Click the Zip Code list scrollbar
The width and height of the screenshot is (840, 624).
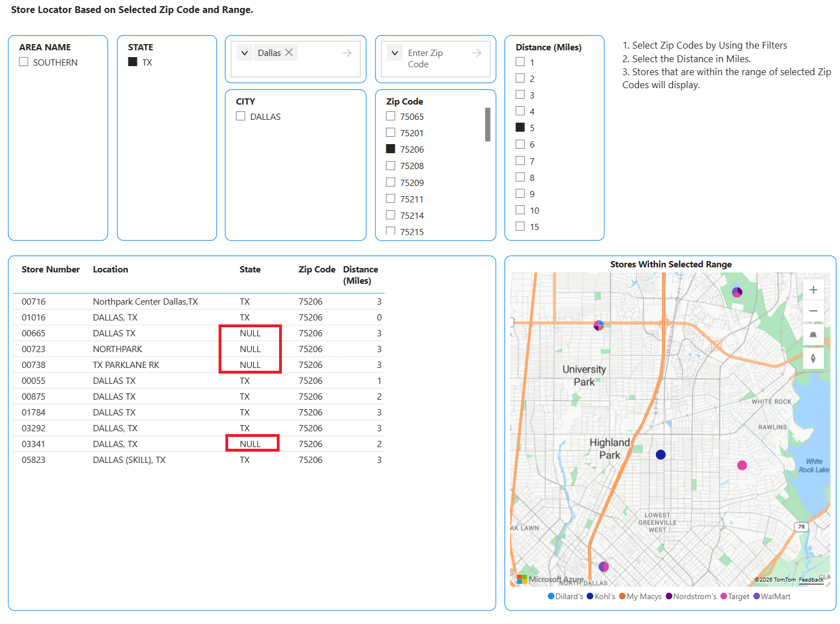(x=488, y=124)
